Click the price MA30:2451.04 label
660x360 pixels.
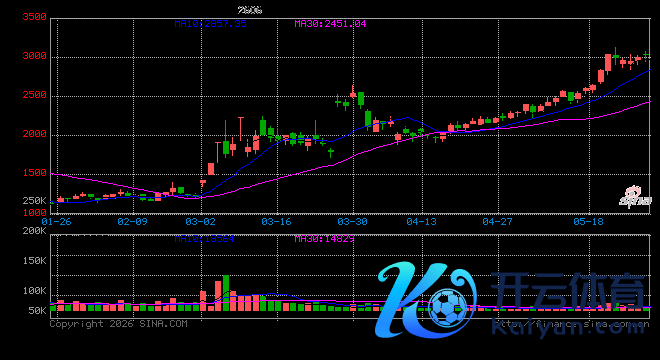330,24
